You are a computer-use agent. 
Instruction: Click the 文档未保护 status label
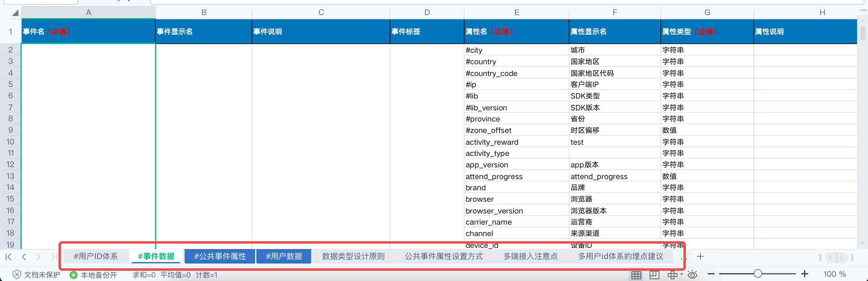point(42,275)
